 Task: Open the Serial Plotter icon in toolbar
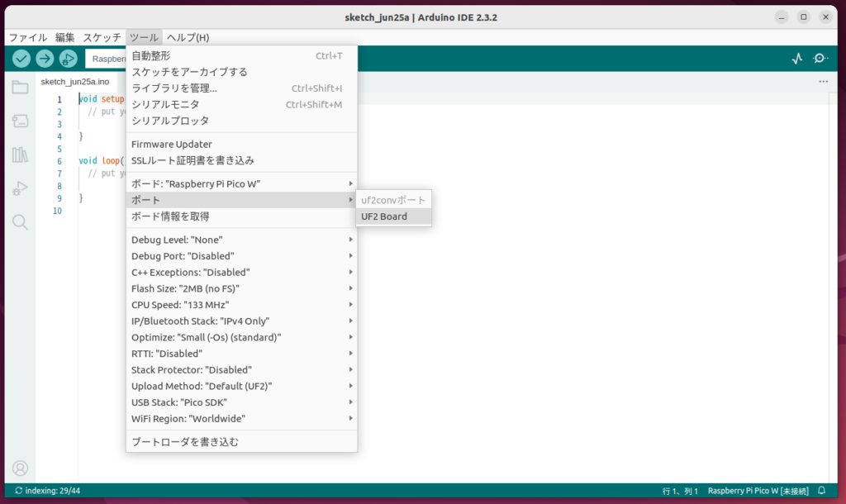pyautogui.click(x=797, y=59)
